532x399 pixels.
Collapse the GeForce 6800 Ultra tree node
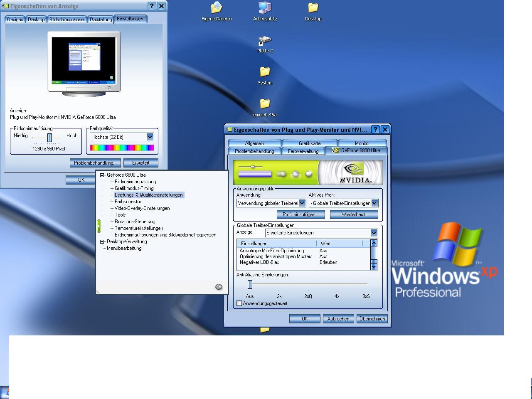point(102,175)
